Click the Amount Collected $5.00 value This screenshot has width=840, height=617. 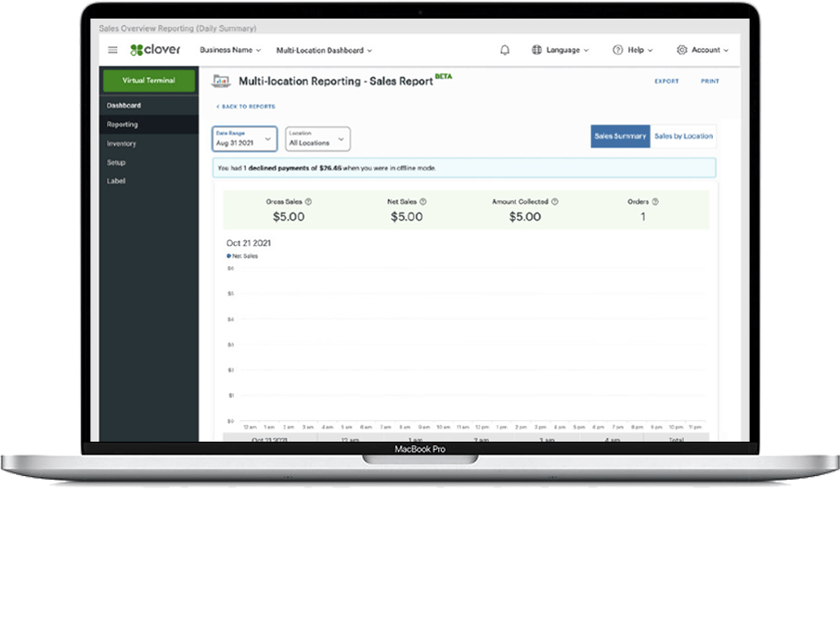coord(525,217)
